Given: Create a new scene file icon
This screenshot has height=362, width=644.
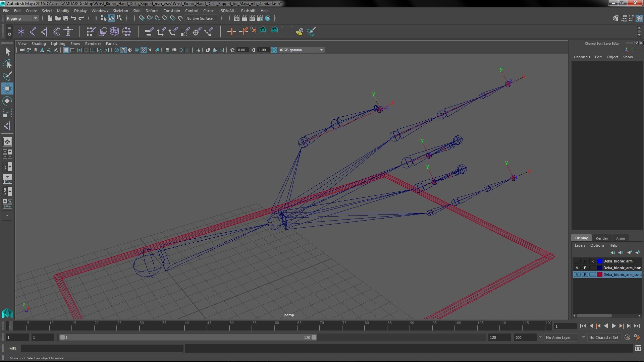Looking at the screenshot, I should (x=50, y=18).
